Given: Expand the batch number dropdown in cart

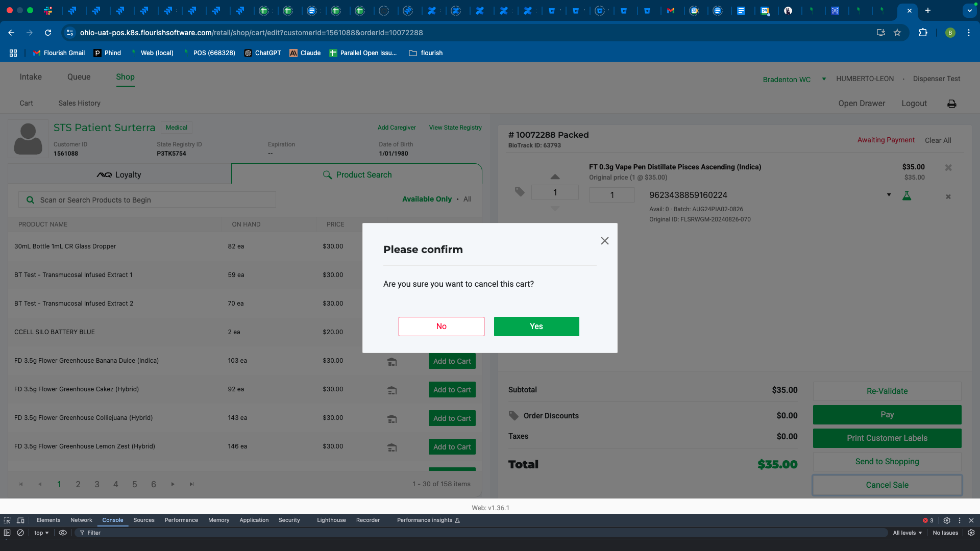Looking at the screenshot, I should click(x=890, y=196).
